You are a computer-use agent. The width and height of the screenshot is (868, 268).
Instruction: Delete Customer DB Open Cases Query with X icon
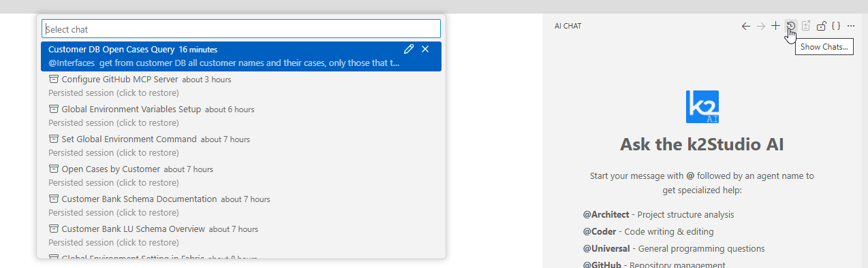click(425, 49)
